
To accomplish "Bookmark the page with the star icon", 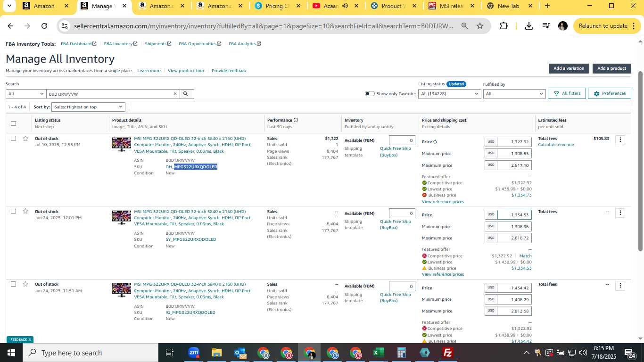I will (480, 26).
